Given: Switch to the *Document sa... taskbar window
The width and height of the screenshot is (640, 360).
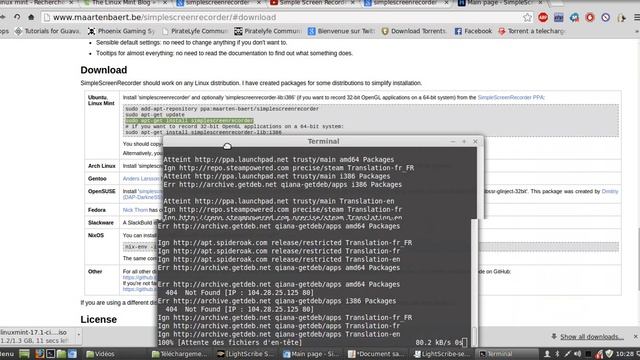Looking at the screenshot, I should point(376,354).
